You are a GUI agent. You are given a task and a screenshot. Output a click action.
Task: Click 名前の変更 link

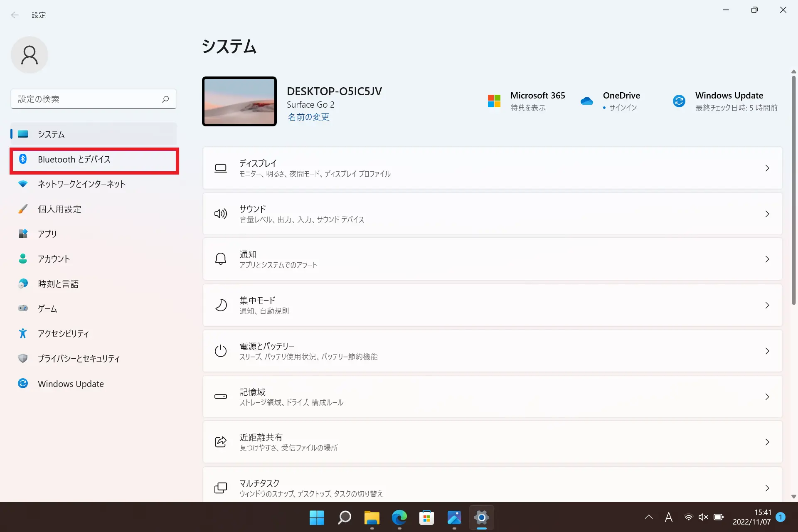[308, 117]
